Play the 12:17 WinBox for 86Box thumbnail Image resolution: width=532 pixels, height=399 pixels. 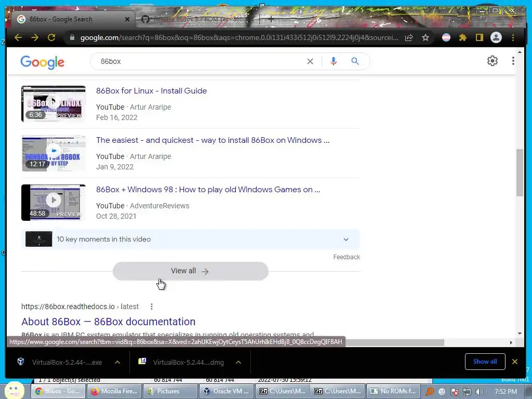tap(54, 153)
